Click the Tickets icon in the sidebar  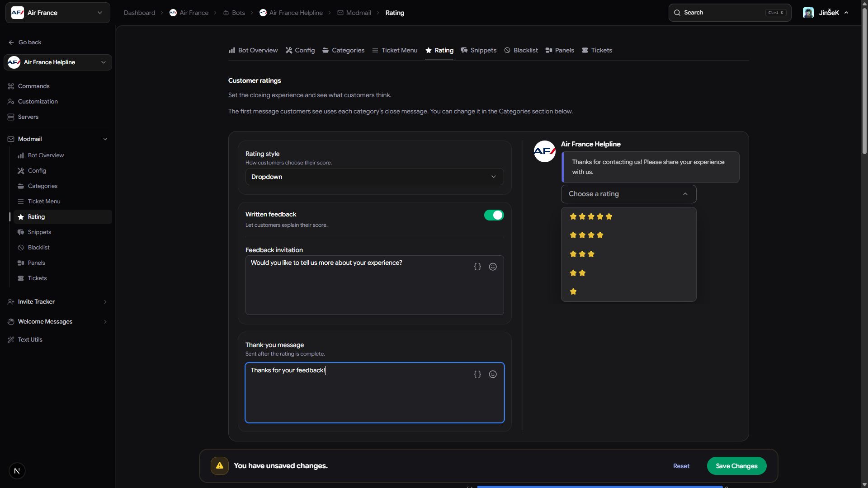pyautogui.click(x=21, y=278)
